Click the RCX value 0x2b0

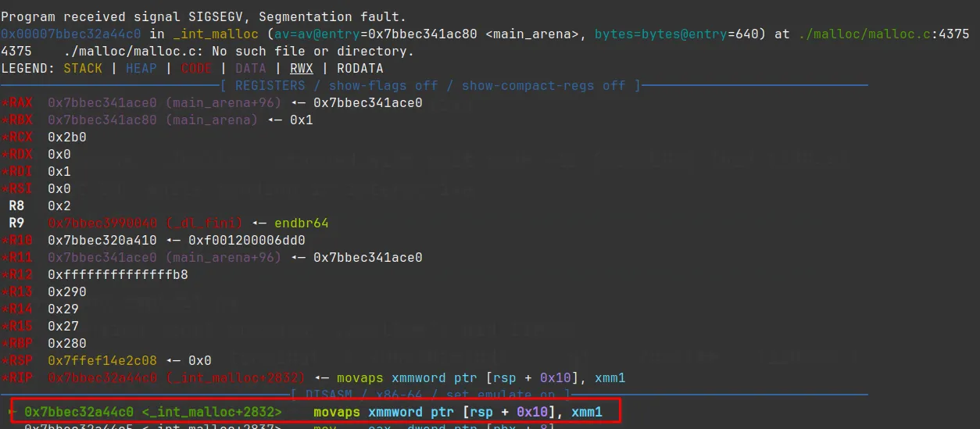[67, 137]
